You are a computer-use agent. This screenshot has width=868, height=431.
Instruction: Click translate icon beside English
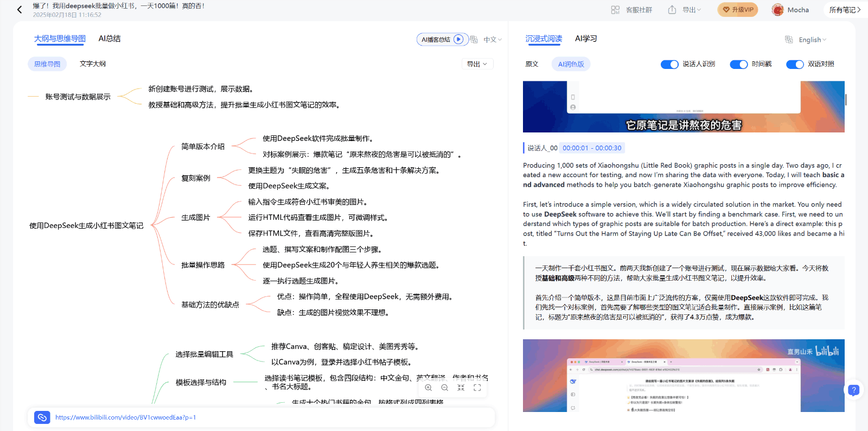[789, 40]
